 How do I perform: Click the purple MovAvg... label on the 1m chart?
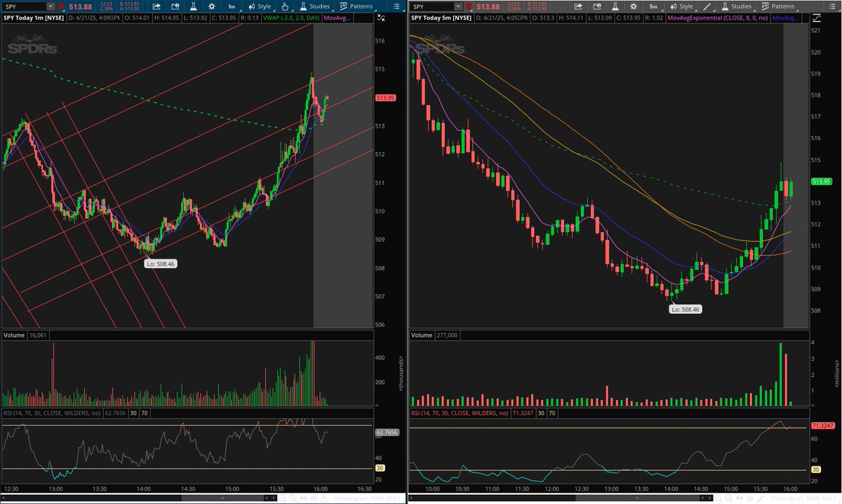337,18
